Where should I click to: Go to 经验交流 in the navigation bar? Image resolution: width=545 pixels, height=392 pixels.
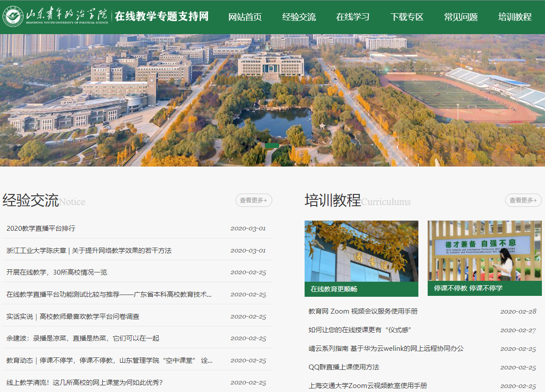point(299,17)
